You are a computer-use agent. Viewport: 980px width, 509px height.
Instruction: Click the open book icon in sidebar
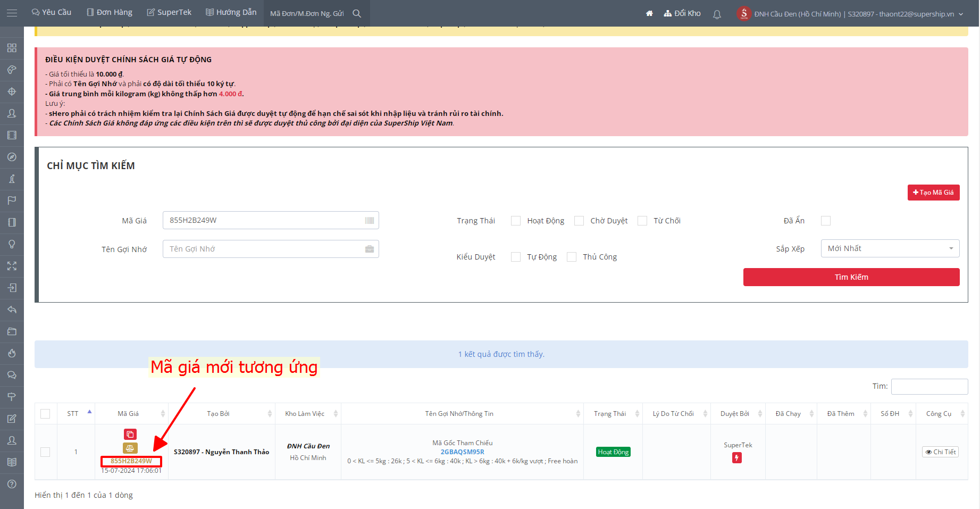click(x=12, y=462)
